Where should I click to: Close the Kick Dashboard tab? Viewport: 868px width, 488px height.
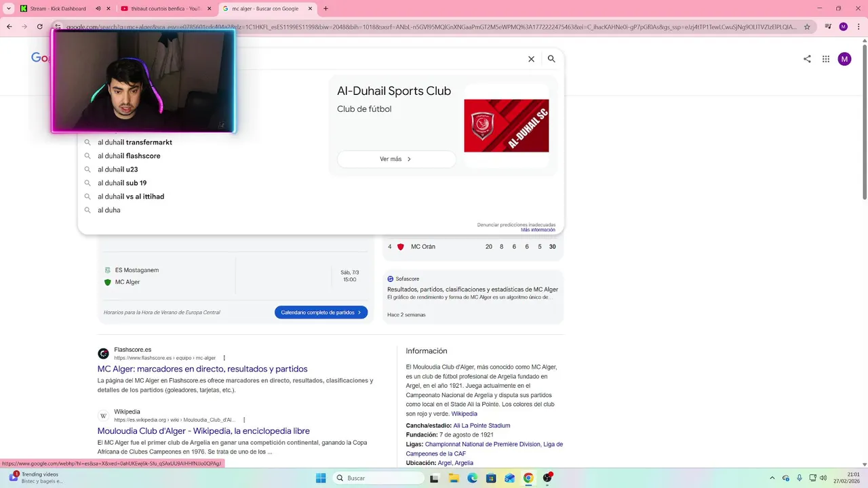click(108, 9)
